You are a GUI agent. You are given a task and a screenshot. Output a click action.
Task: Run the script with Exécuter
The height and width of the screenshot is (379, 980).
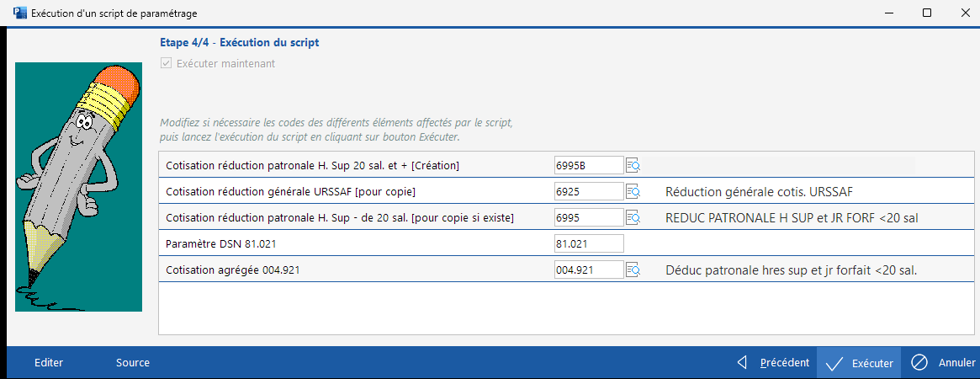859,363
